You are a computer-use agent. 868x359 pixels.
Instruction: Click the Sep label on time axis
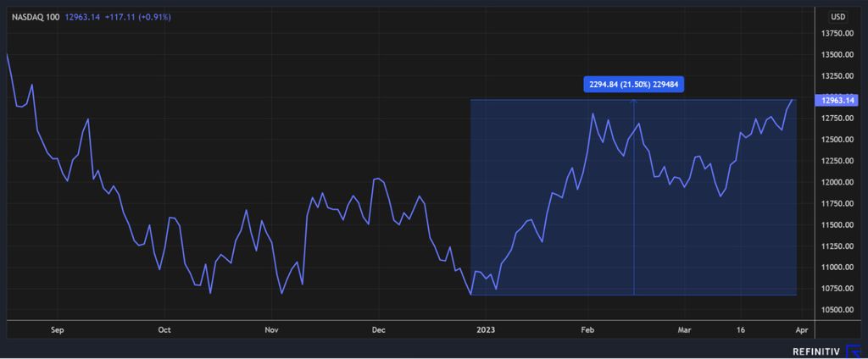(58, 329)
